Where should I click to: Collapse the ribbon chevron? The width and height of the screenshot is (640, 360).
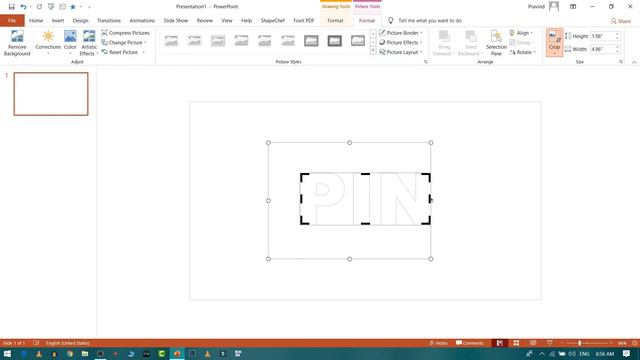click(x=634, y=62)
